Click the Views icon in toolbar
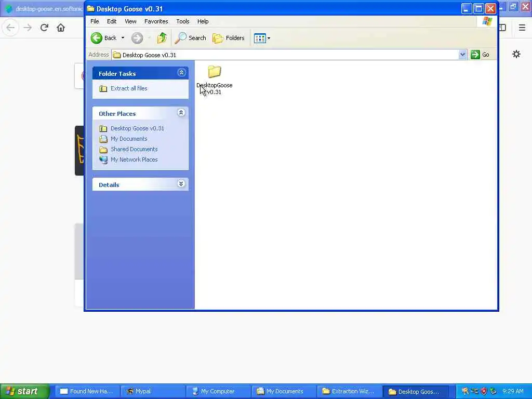This screenshot has width=532, height=399. pyautogui.click(x=260, y=38)
